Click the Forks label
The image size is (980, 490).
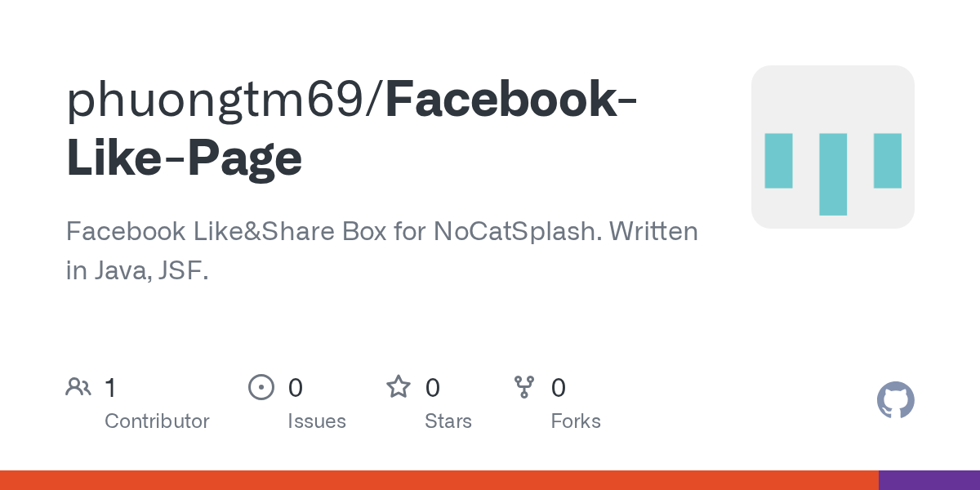pyautogui.click(x=576, y=421)
